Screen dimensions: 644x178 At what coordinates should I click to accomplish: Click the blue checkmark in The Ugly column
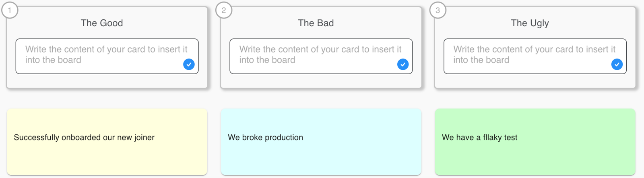click(x=617, y=64)
